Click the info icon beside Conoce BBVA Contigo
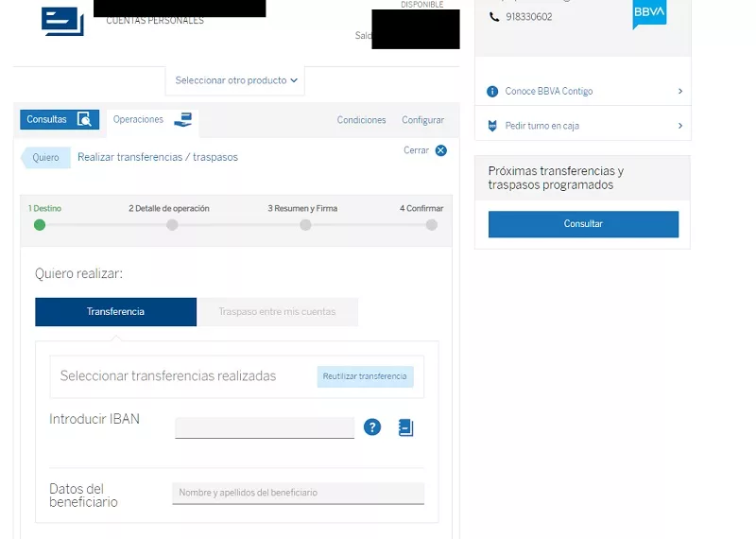Viewport: 756px width, 539px height. point(492,92)
